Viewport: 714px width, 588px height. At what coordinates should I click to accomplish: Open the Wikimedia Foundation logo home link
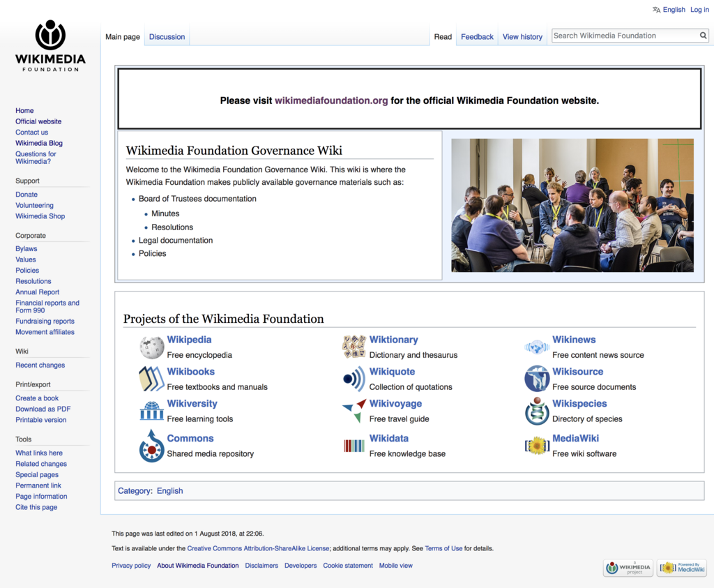tap(50, 46)
